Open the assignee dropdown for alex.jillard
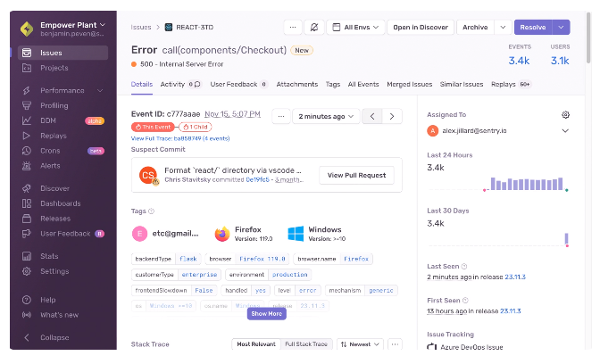The width and height of the screenshot is (600, 364). 565,130
